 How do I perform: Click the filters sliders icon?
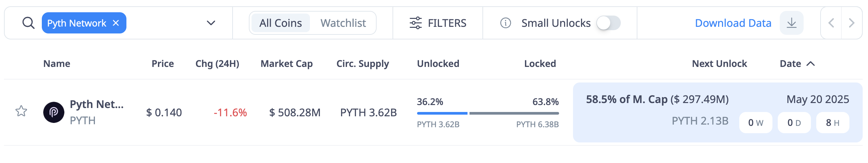415,23
